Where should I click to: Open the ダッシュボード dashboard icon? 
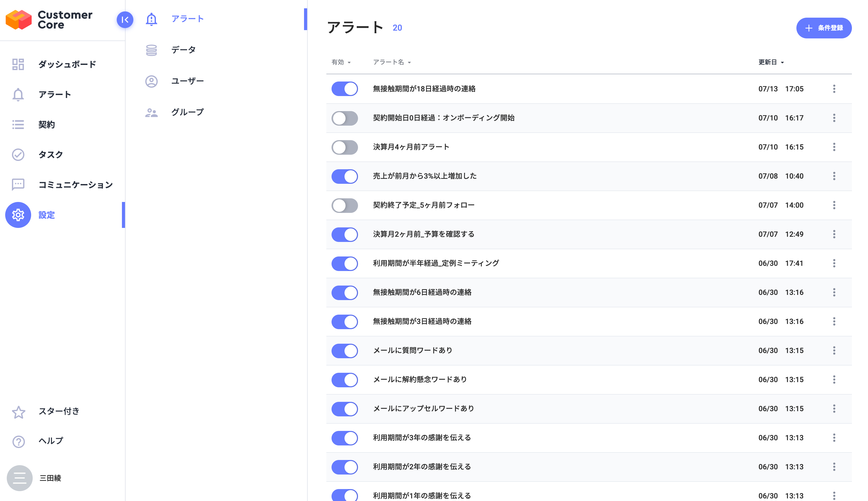coord(18,64)
